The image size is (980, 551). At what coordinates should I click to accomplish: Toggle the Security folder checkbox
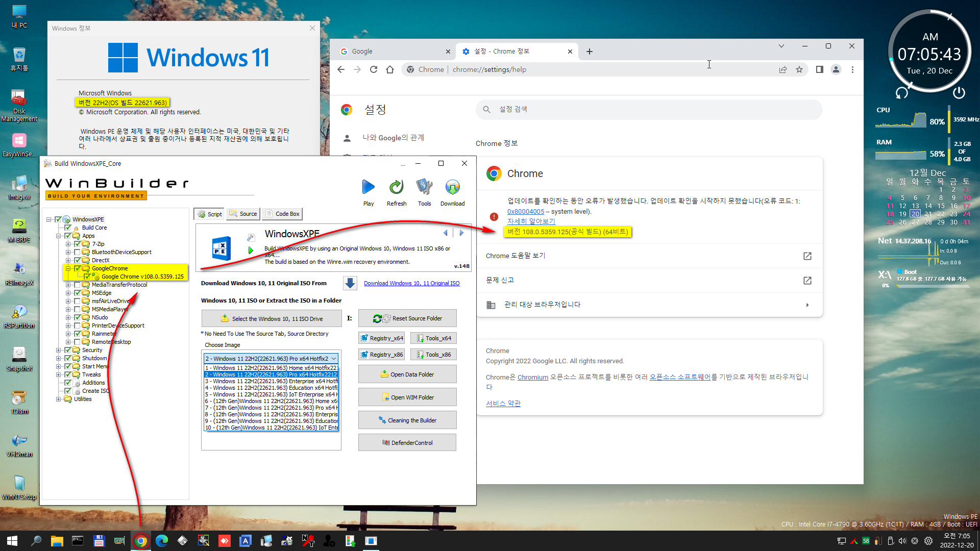point(68,350)
